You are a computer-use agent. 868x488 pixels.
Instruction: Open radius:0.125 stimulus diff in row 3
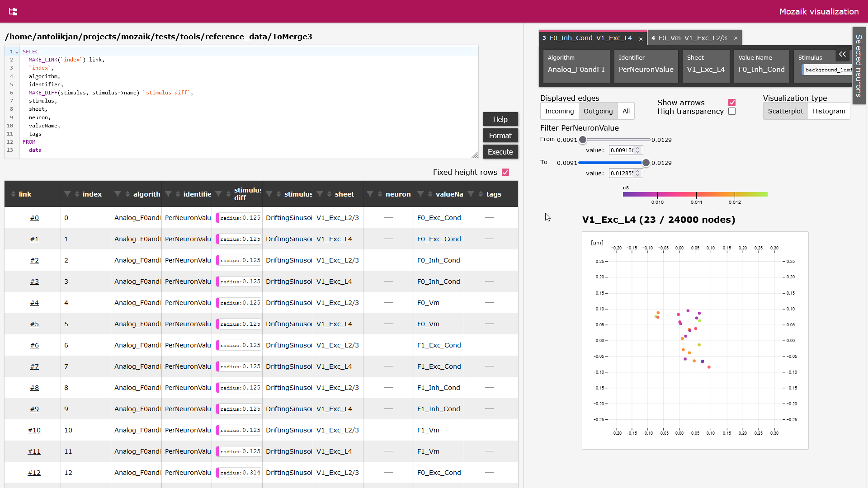coord(239,282)
